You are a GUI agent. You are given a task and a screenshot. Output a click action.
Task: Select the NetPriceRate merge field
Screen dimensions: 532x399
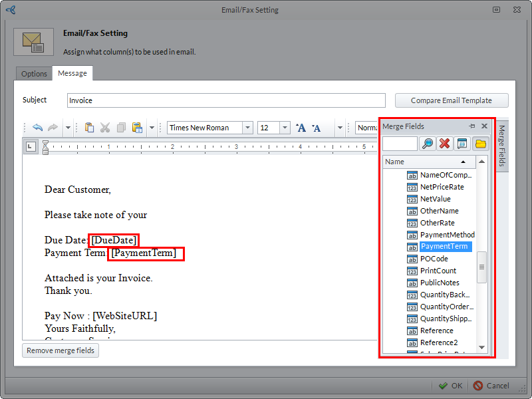click(x=442, y=187)
